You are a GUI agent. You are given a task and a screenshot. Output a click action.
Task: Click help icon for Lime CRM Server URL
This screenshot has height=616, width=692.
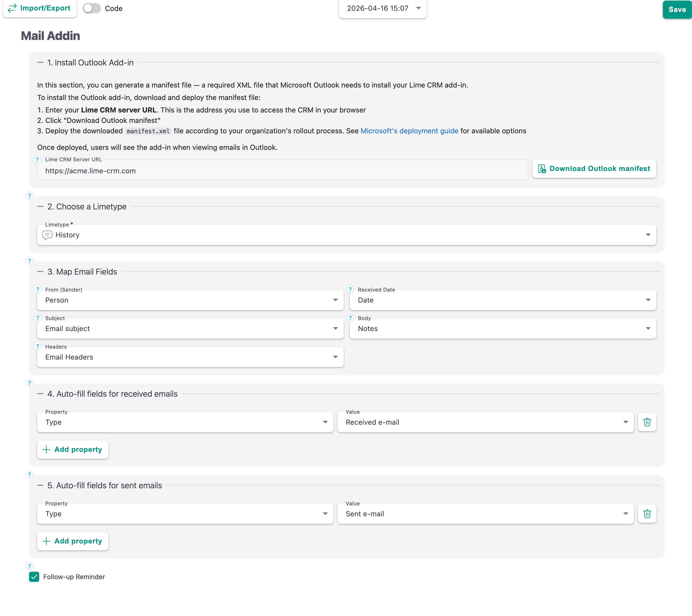point(37,160)
